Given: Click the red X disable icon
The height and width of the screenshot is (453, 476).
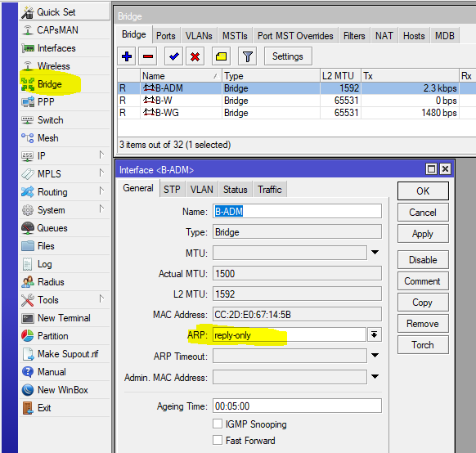Looking at the screenshot, I should point(195,56).
